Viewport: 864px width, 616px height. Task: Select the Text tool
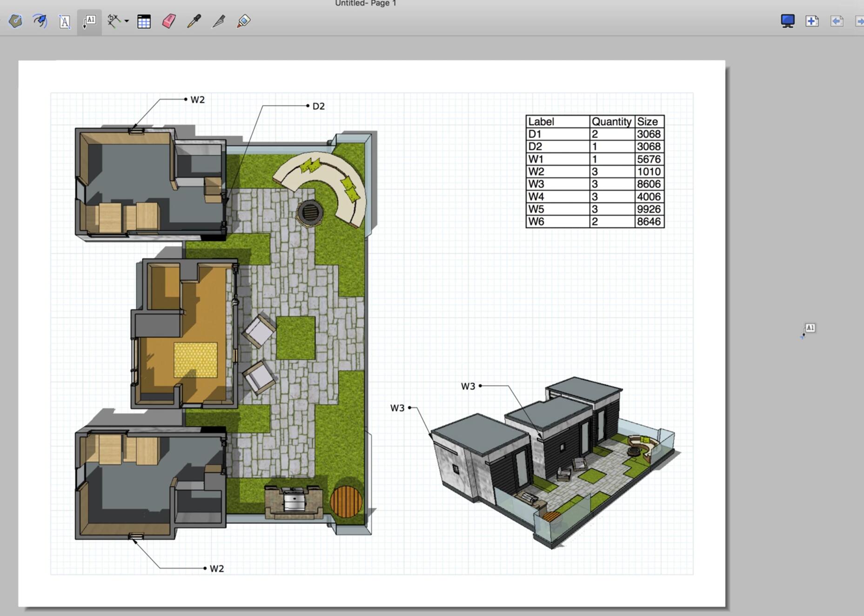click(65, 22)
